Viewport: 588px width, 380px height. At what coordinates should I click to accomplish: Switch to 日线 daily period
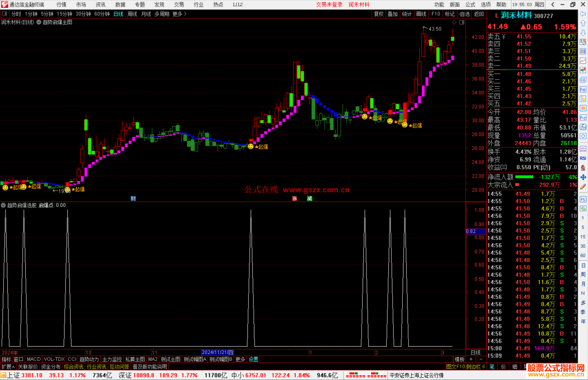coord(118,14)
